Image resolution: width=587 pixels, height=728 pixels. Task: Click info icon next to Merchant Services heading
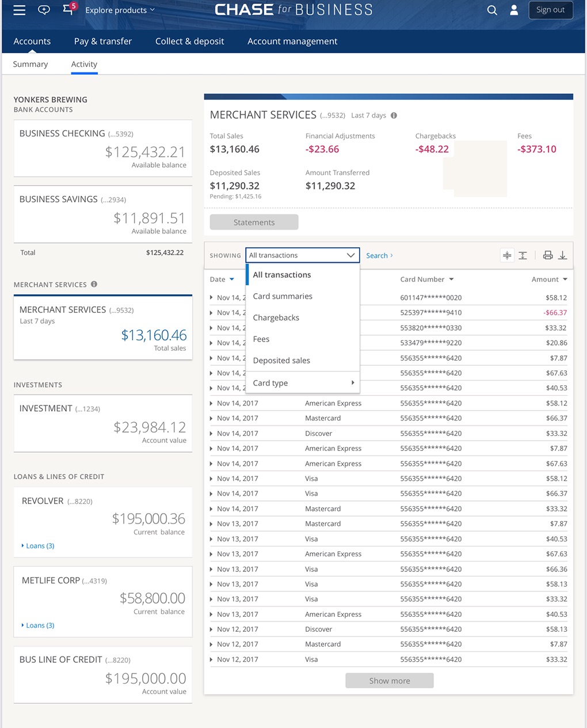94,284
